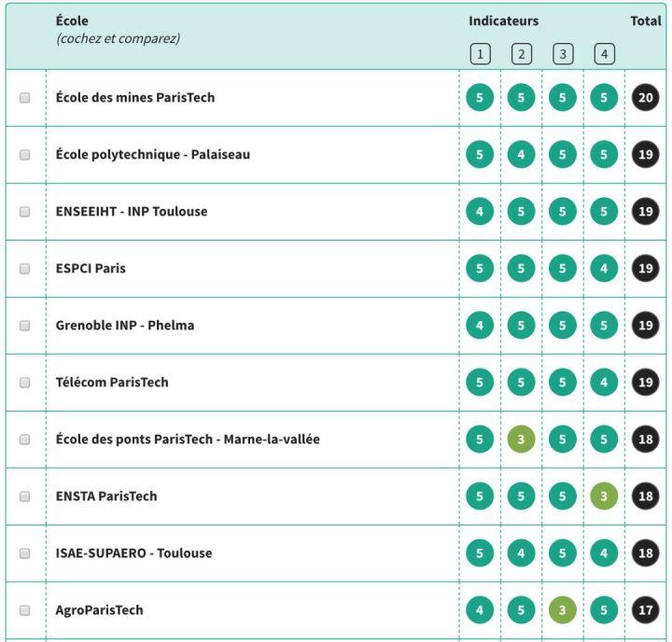Click École des mines indicator 4 score 5

604,98
